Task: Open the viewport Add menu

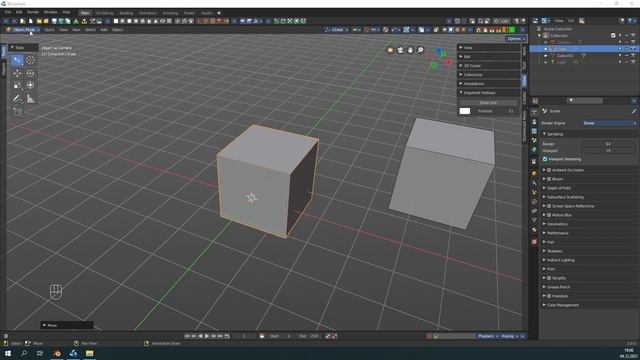Action: tap(104, 30)
